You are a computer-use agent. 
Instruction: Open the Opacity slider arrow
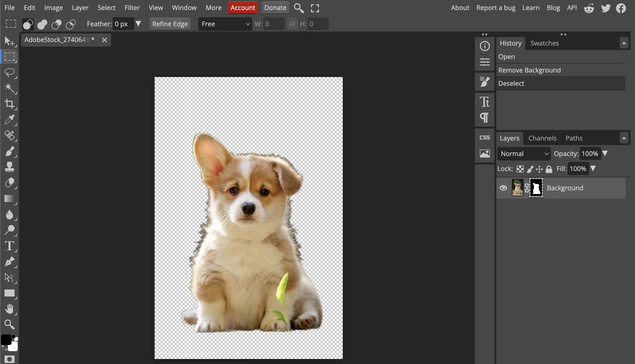pos(605,153)
